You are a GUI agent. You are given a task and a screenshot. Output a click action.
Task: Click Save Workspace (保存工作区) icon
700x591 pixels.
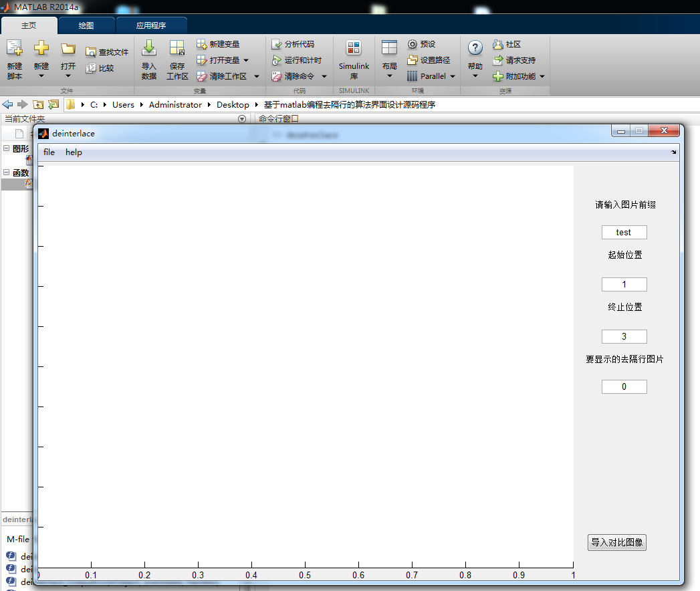(x=177, y=48)
